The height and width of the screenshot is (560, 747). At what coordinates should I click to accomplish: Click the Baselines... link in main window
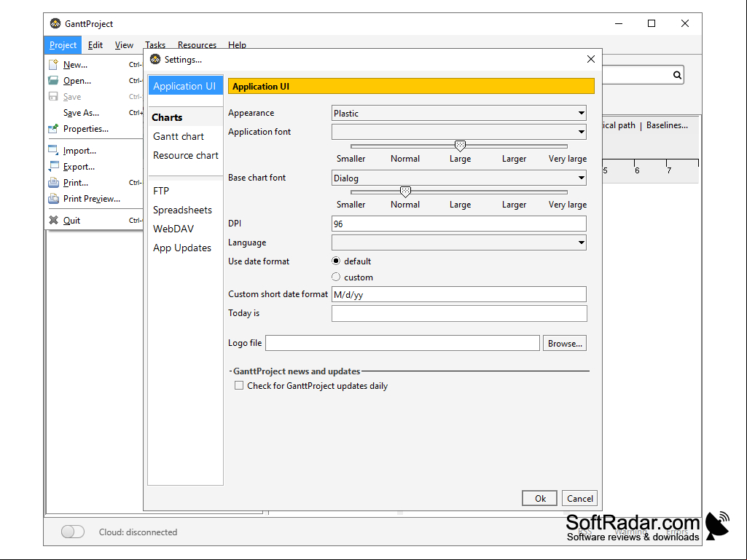[667, 125]
